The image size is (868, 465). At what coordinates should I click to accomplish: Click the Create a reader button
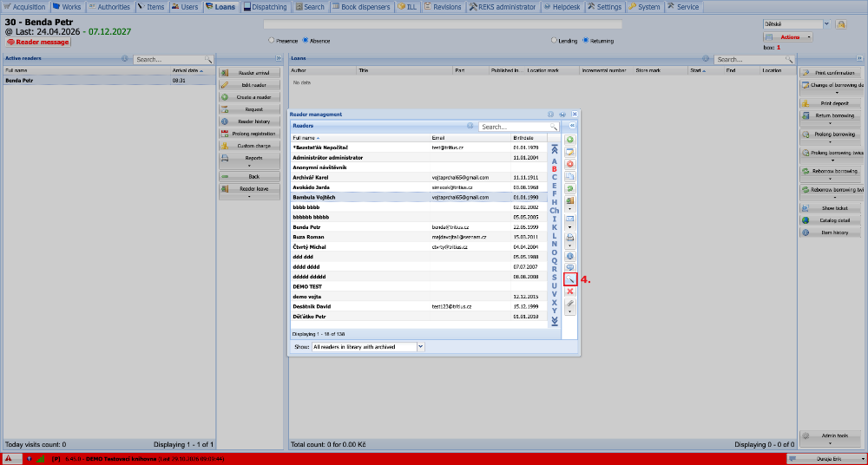coord(249,97)
